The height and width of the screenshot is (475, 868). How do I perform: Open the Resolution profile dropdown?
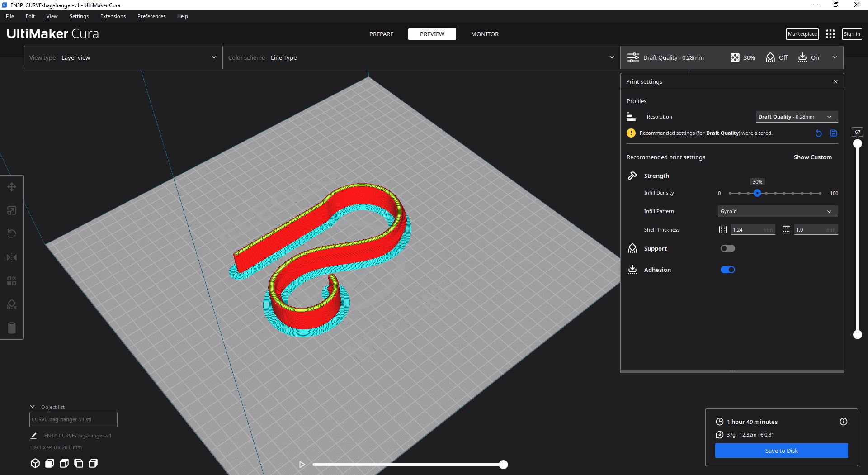click(796, 117)
